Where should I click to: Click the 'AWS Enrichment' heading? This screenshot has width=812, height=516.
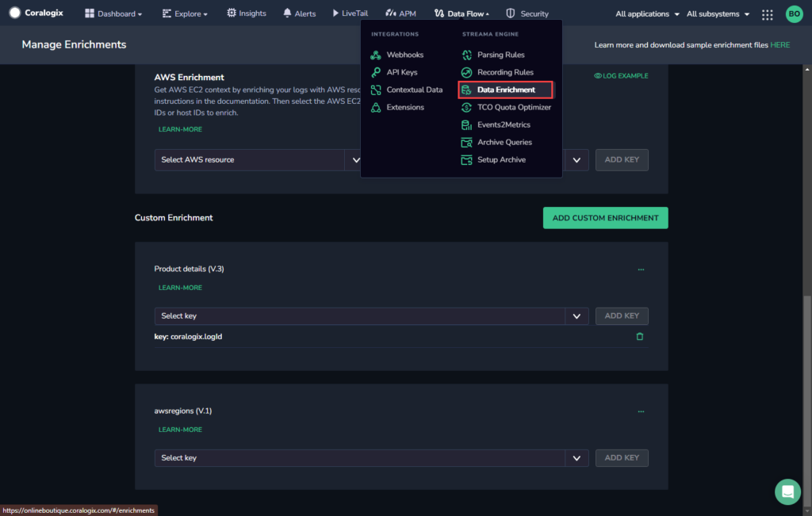(x=189, y=78)
